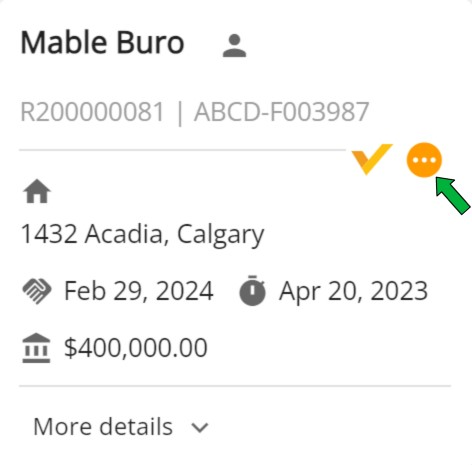Click the person profile icon
This screenshot has height=465, width=472.
(234, 46)
